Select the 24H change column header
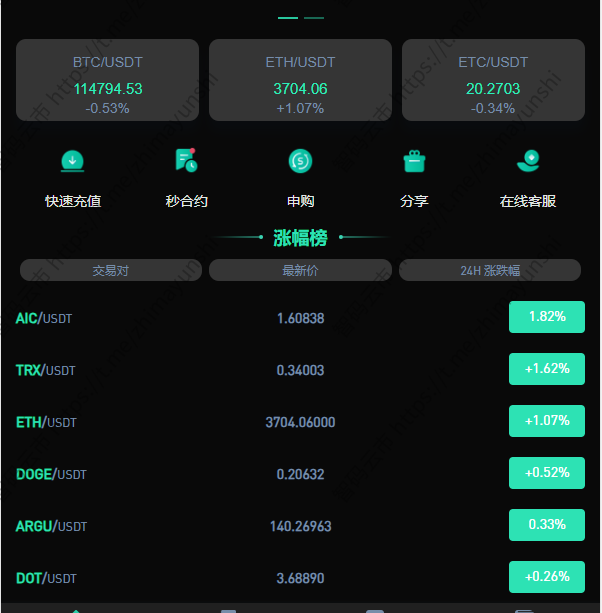The image size is (602, 613). pos(490,270)
